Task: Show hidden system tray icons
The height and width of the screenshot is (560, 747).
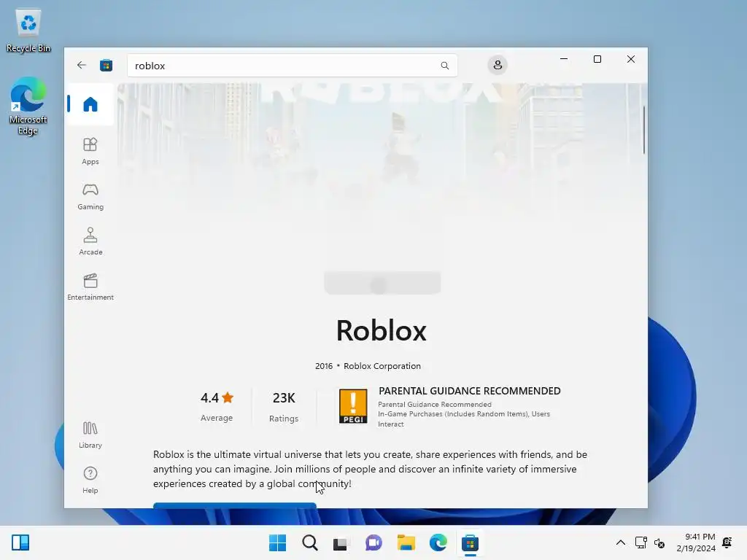Action: [x=620, y=542]
